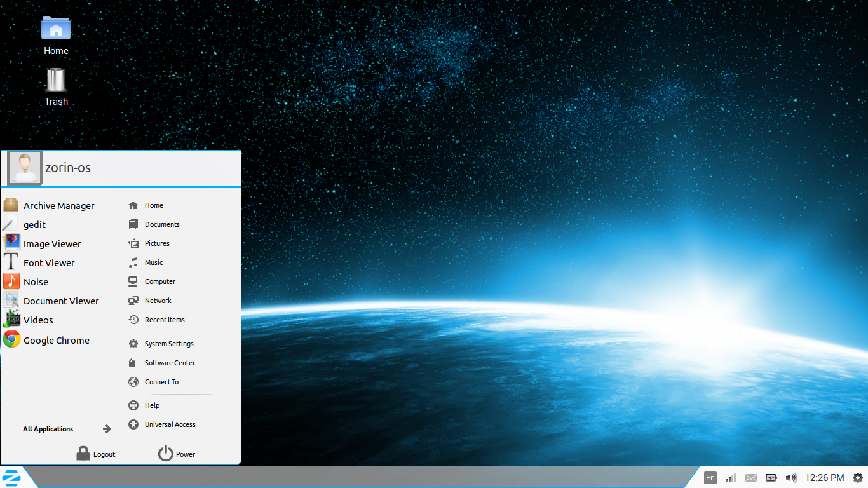Open the Trash desktop icon
The width and height of the screenshot is (868, 488).
click(x=56, y=87)
